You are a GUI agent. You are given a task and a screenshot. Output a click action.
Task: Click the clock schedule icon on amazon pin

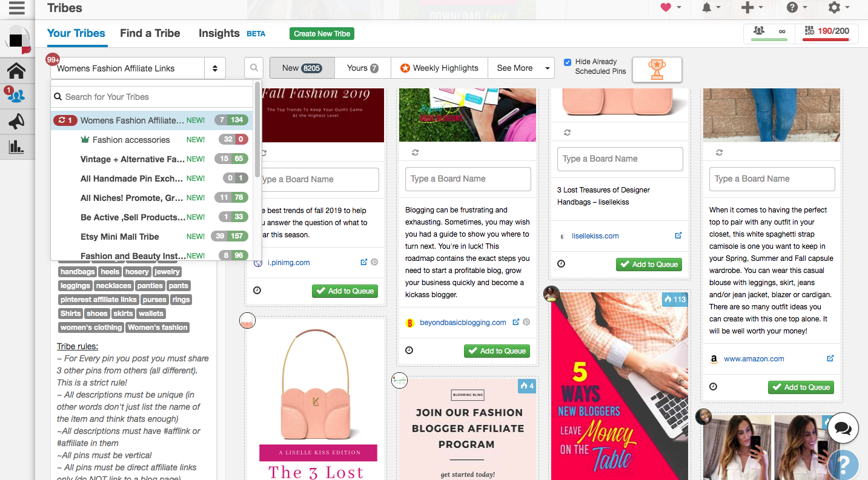coord(713,387)
